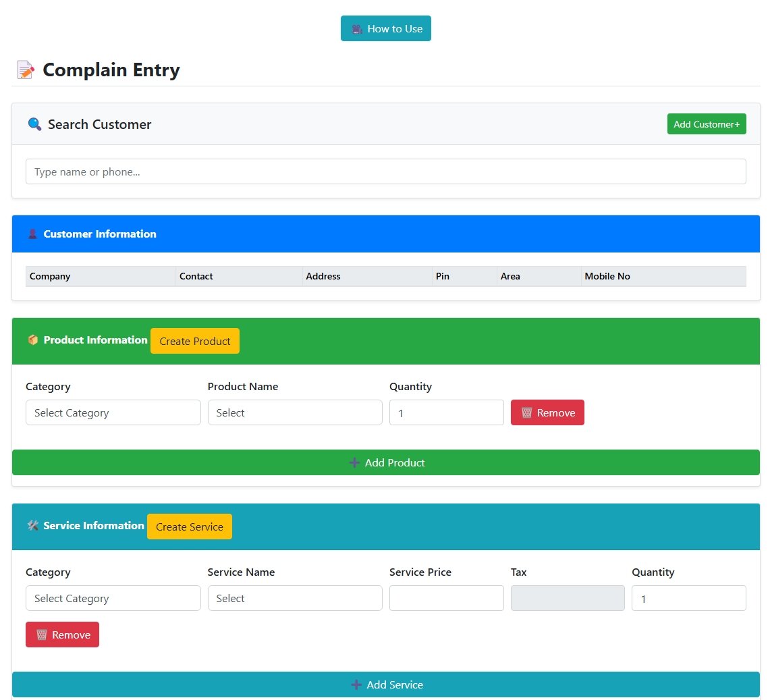The height and width of the screenshot is (700, 770).
Task: Click the plus icon in Add Service bar
Action: [356, 684]
